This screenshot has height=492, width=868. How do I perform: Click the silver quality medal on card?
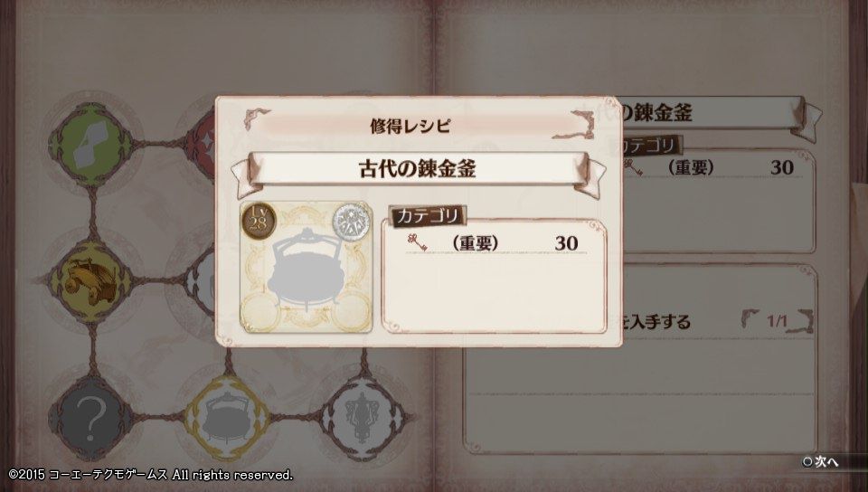351,221
